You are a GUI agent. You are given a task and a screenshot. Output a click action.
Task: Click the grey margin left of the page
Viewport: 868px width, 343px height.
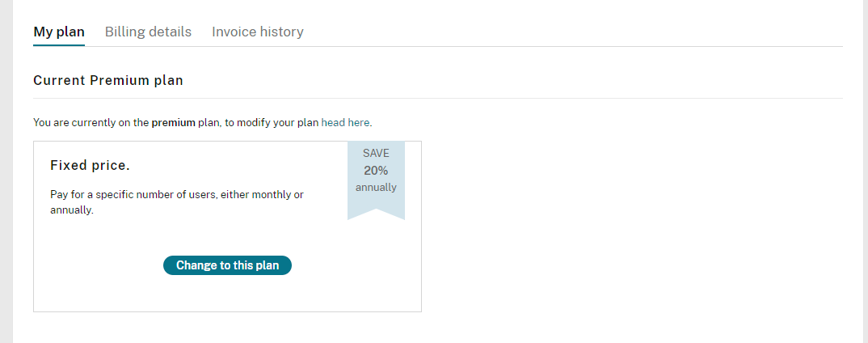(6, 171)
